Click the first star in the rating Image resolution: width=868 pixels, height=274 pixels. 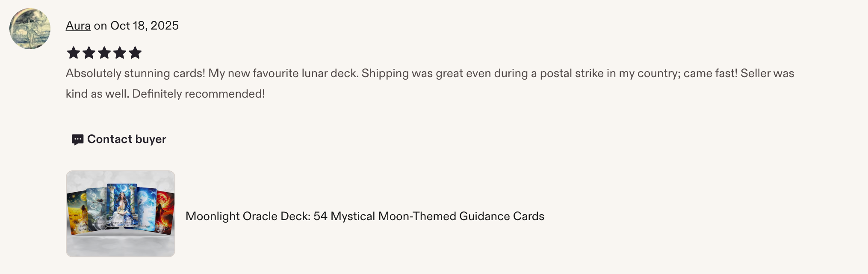(74, 53)
